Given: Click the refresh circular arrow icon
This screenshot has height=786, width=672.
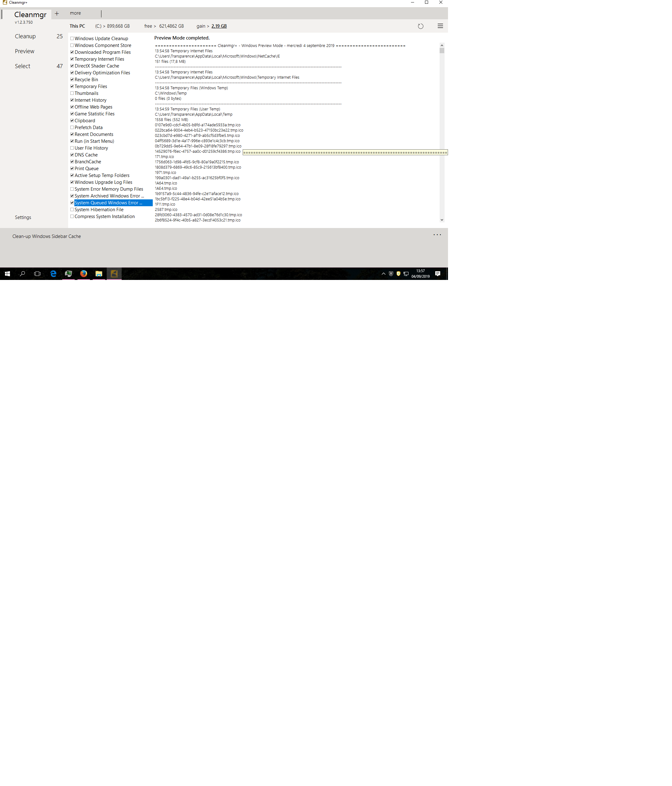Looking at the screenshot, I should click(420, 26).
